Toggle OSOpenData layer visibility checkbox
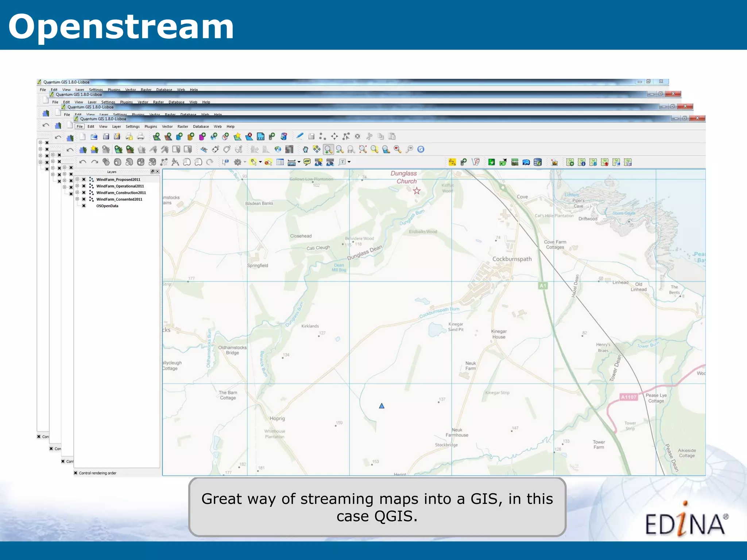Screen dimensions: 747x560 (x=84, y=206)
